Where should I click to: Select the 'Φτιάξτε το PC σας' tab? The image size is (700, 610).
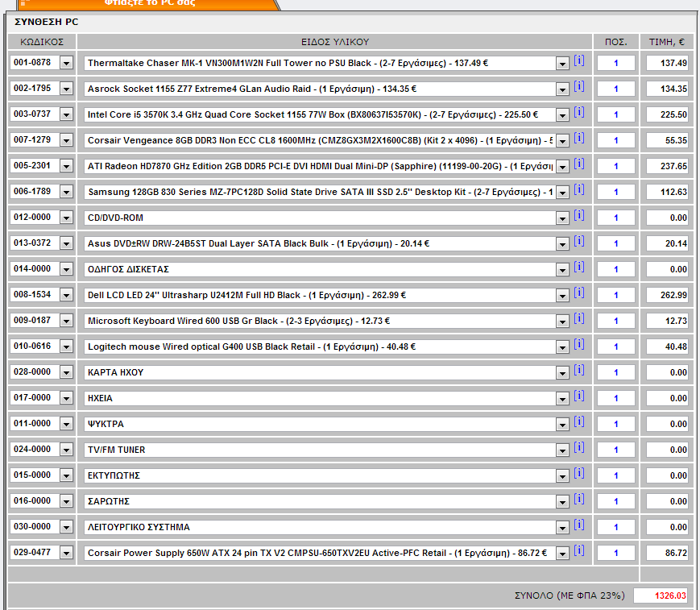(x=150, y=3)
